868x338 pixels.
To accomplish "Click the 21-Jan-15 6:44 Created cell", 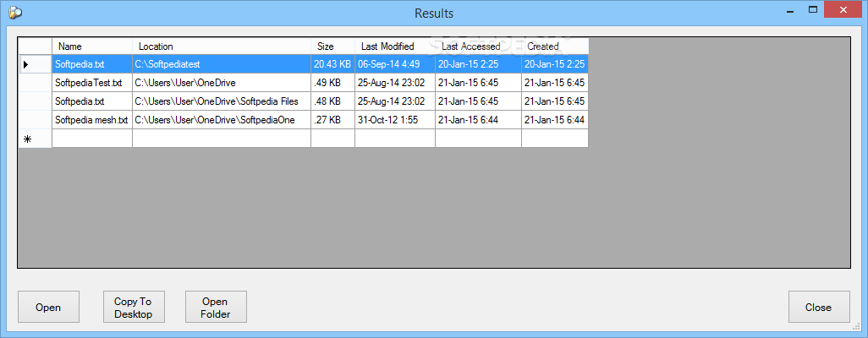I will click(x=555, y=120).
